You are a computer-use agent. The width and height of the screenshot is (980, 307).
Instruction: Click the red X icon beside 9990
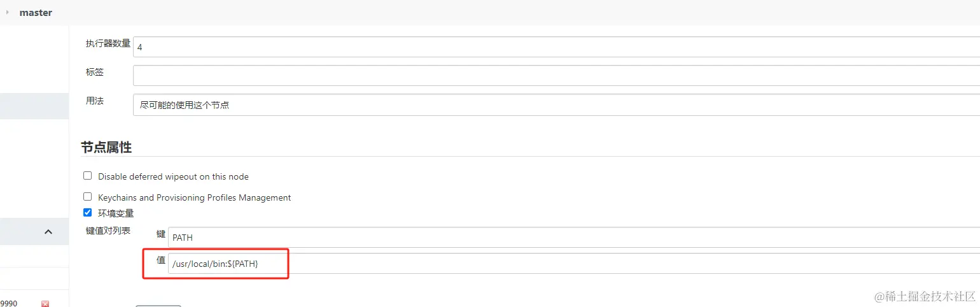coord(45,304)
